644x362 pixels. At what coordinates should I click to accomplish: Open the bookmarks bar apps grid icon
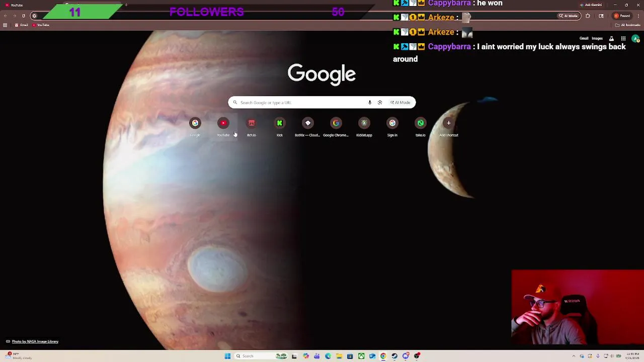[5, 25]
